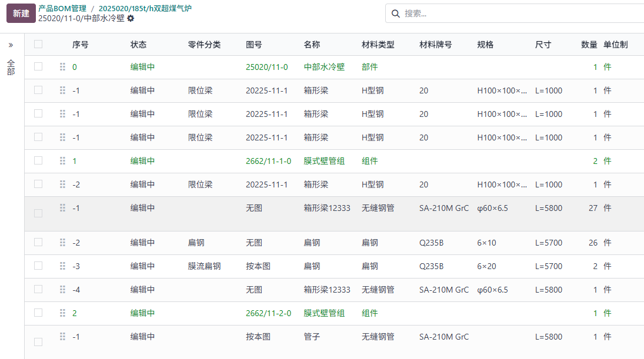Click drag handle of row 序号 -4
The height and width of the screenshot is (359, 644).
coord(62,290)
